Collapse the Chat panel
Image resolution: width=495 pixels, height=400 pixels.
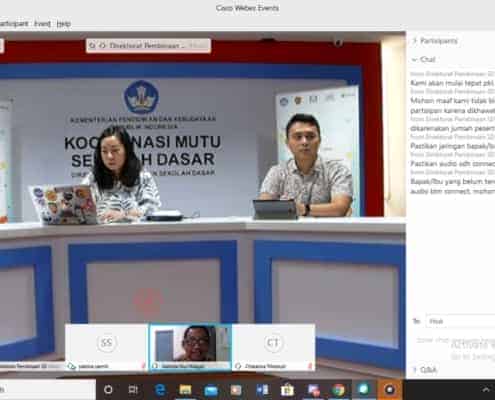424,59
